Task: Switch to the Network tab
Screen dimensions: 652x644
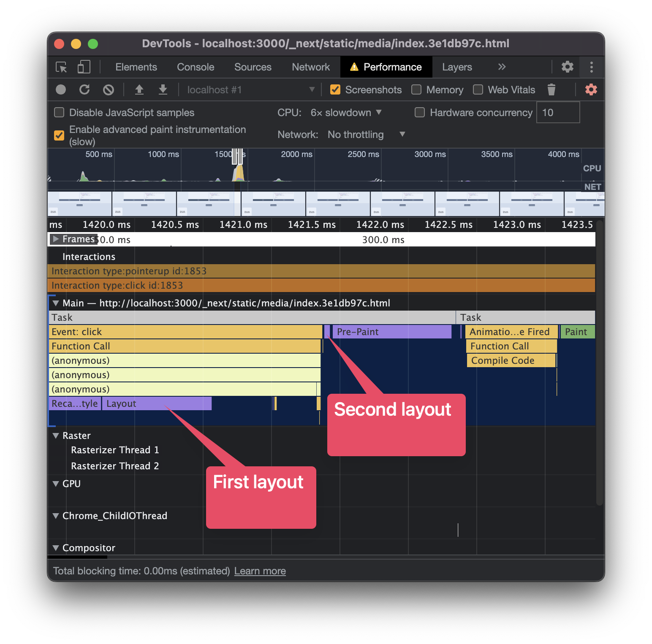Action: 311,67
